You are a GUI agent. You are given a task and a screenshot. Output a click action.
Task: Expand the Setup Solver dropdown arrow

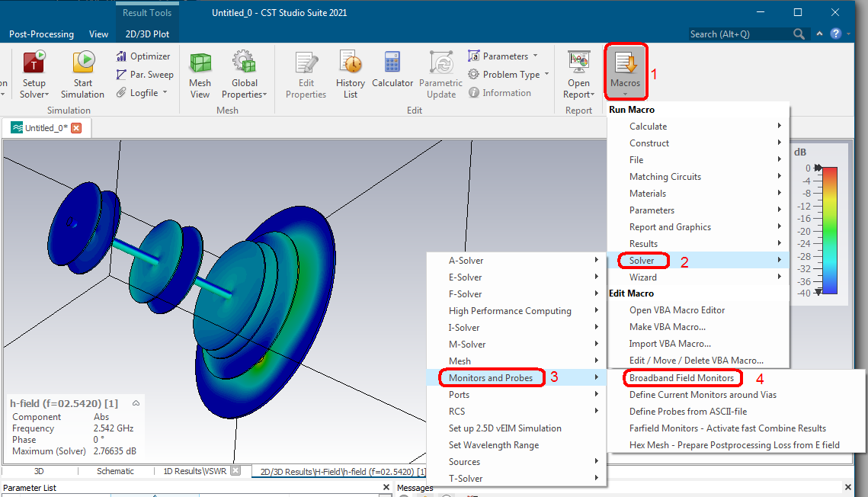(x=46, y=95)
